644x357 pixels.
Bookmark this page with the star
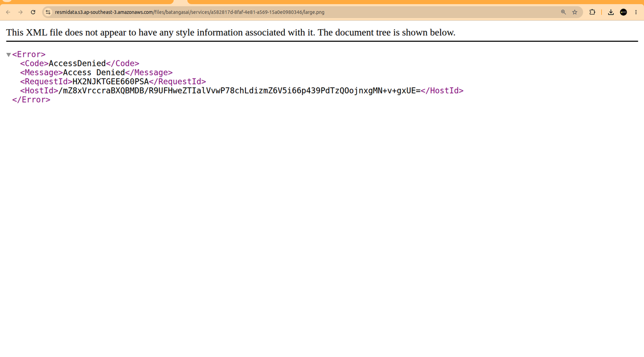coord(575,12)
